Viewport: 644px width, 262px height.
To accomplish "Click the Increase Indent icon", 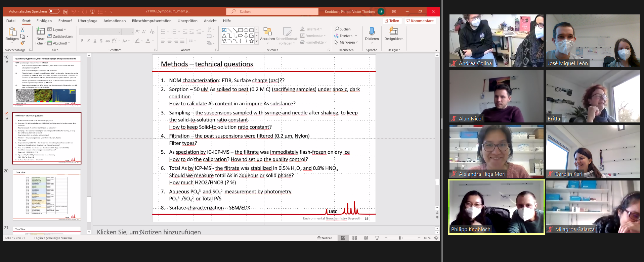I will coord(191,32).
